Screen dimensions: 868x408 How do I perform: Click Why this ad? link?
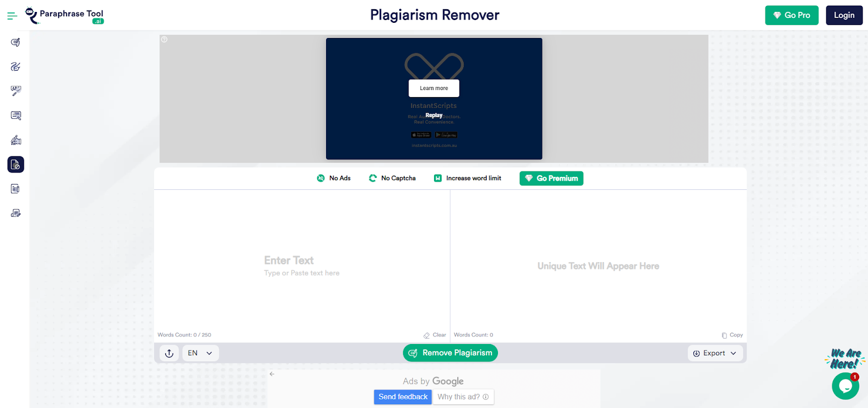(463, 397)
